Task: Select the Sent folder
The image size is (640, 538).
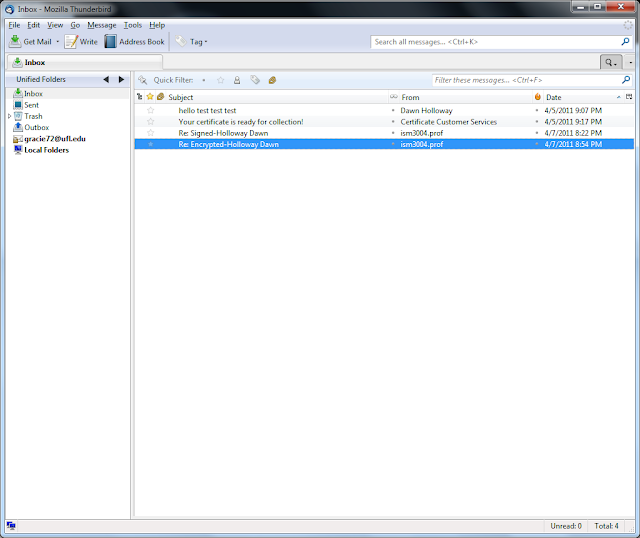Action: (31, 105)
